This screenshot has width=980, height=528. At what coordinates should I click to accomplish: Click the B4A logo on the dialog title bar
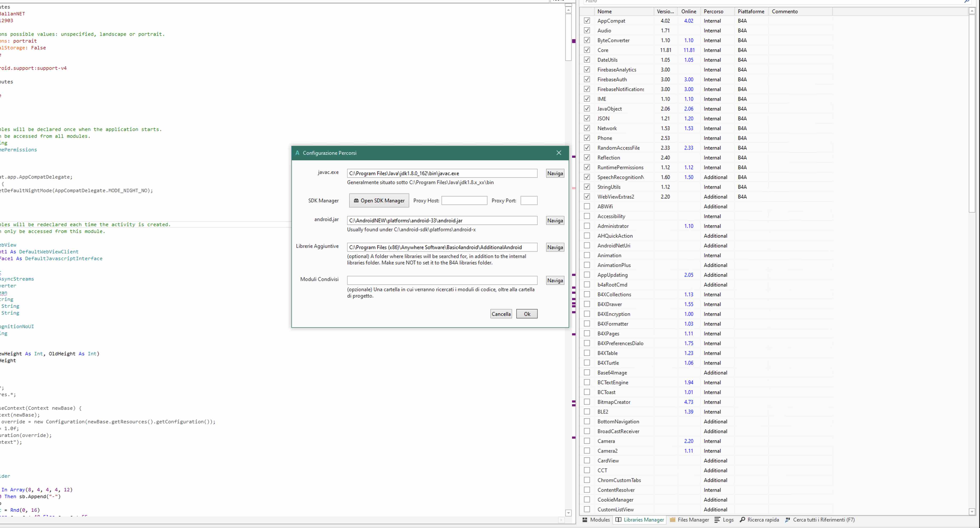(x=297, y=153)
